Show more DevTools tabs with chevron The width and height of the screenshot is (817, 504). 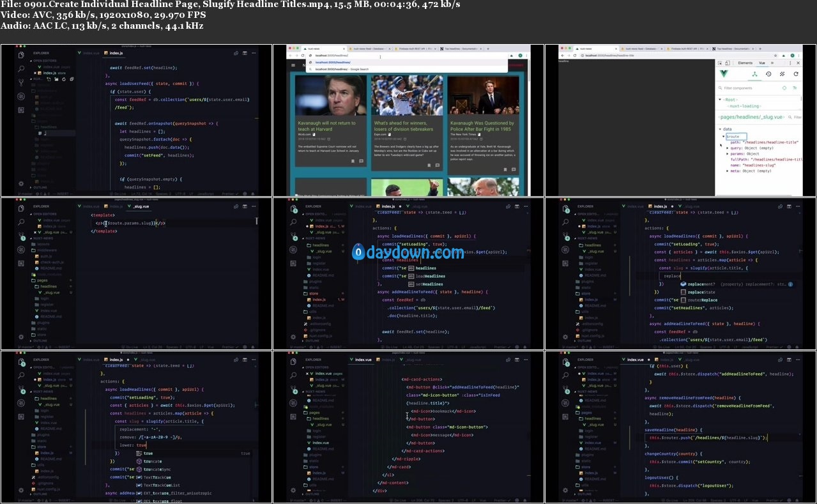click(772, 63)
